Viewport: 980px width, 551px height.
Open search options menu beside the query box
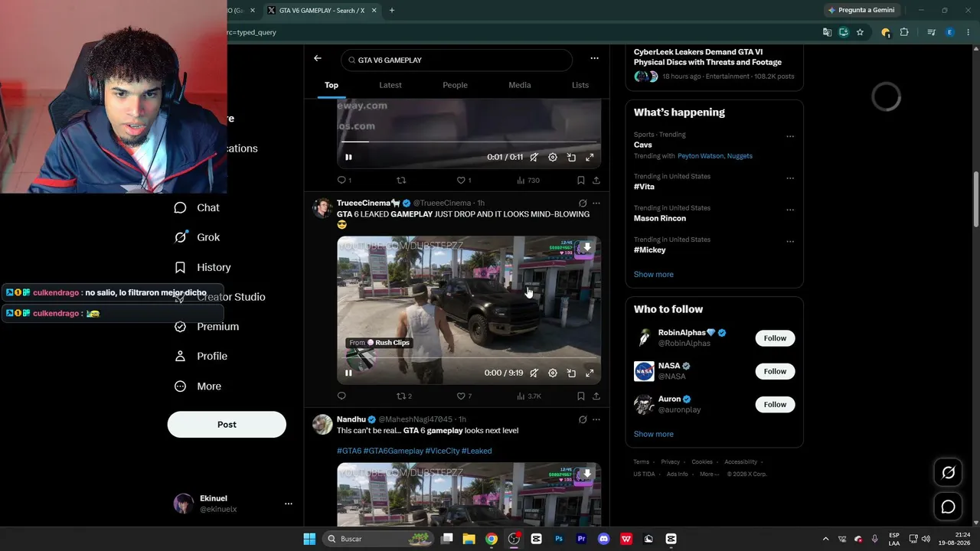point(594,58)
